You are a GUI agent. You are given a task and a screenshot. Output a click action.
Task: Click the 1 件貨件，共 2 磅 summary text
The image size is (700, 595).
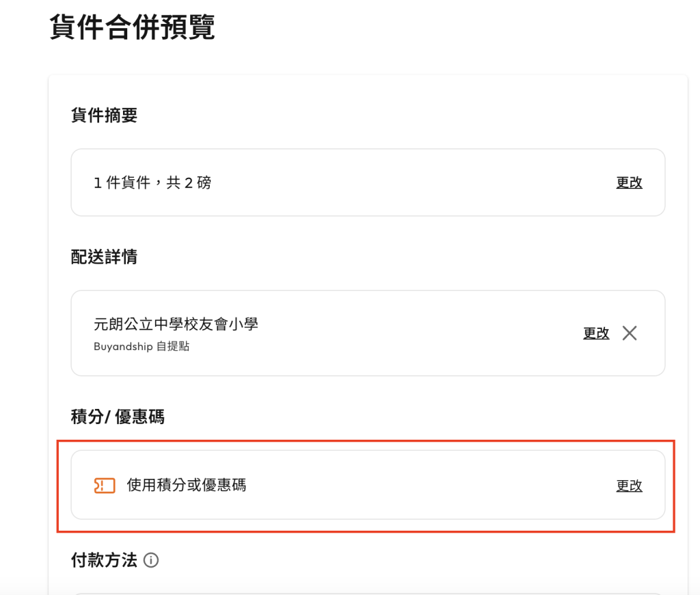pos(152,183)
